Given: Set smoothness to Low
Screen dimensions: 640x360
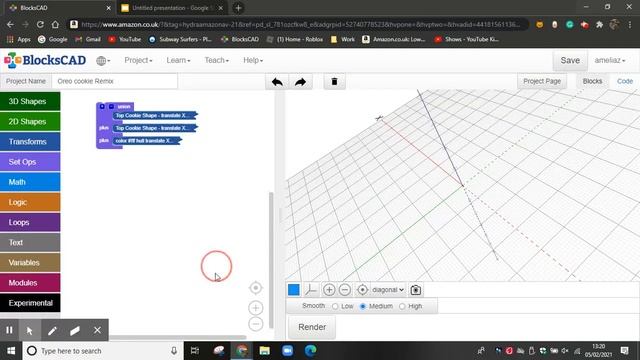Looking at the screenshot, I should 335,306.
